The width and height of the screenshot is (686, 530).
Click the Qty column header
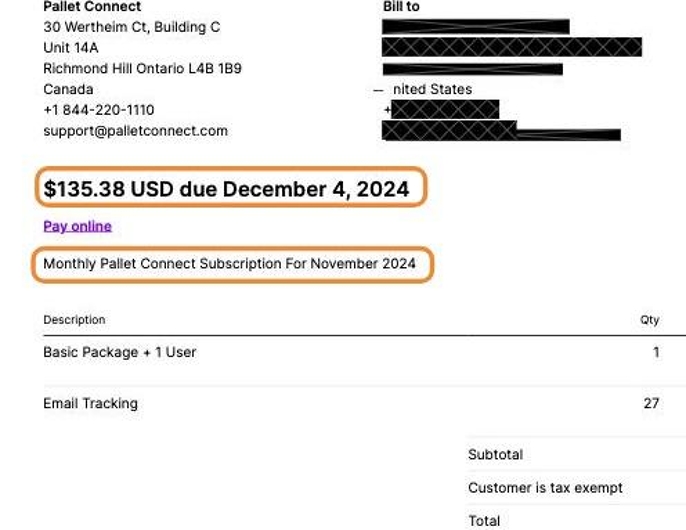[x=650, y=320]
